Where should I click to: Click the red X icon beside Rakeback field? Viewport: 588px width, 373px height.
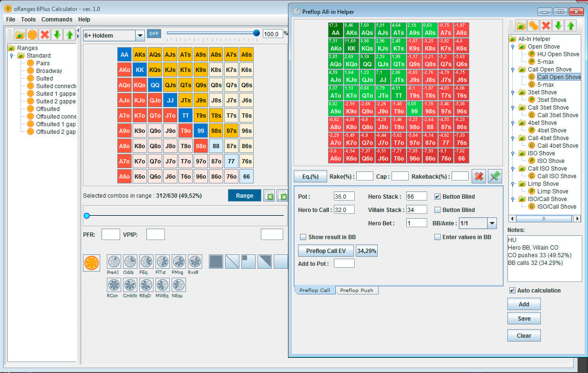(x=478, y=176)
